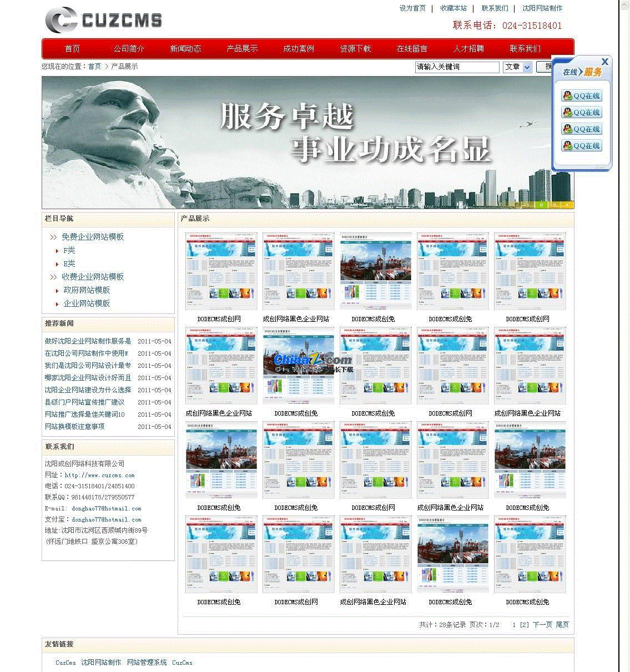Click the http://www.cuzcms.com link
This screenshot has height=672, width=630.
(100, 476)
